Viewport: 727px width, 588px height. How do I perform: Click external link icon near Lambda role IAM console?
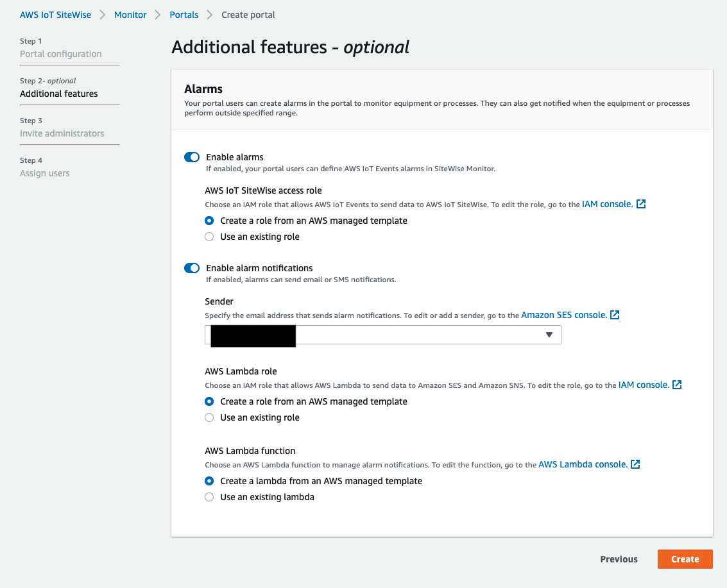[x=676, y=385]
